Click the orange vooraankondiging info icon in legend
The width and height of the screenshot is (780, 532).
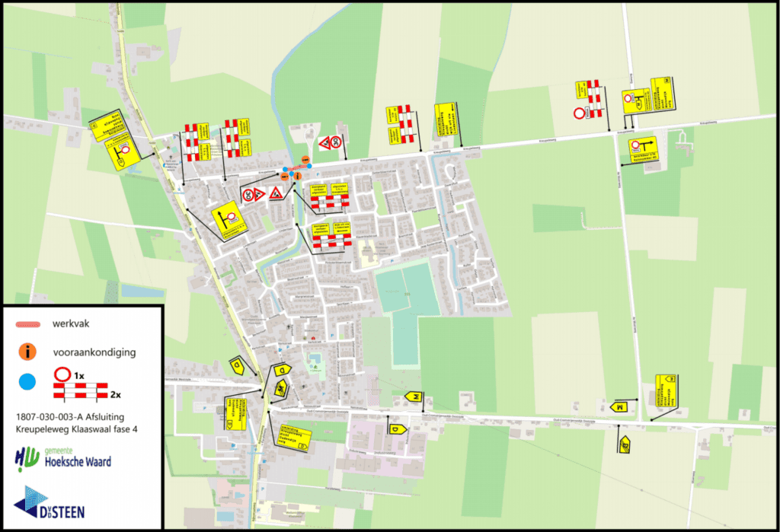[28, 351]
